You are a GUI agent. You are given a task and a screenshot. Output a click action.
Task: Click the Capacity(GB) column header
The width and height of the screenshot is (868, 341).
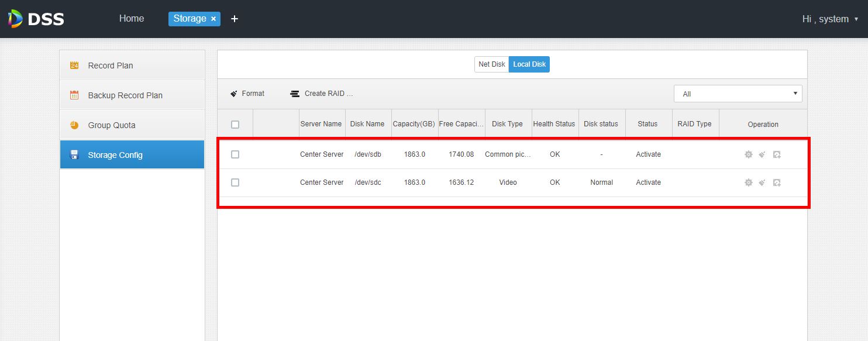[x=414, y=124]
